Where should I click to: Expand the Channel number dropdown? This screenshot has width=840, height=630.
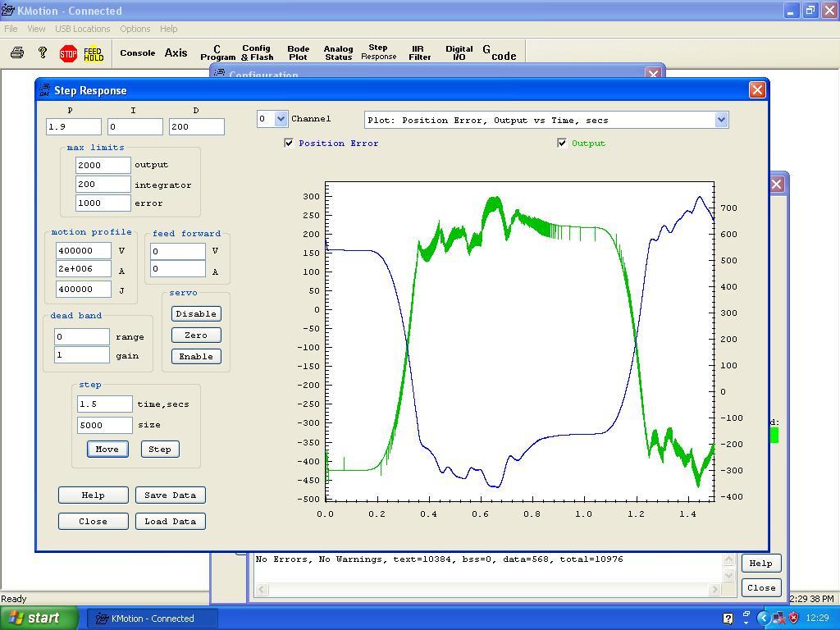[x=281, y=119]
